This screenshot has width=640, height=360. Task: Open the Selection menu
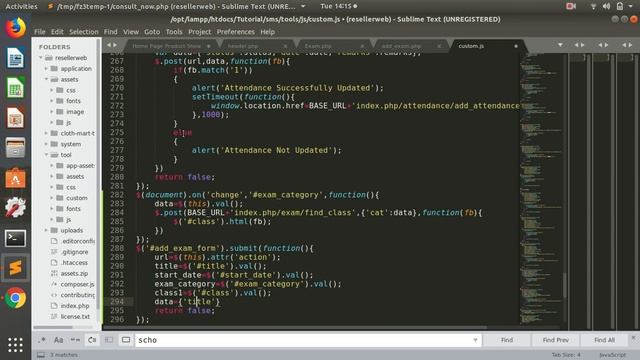click(x=84, y=32)
